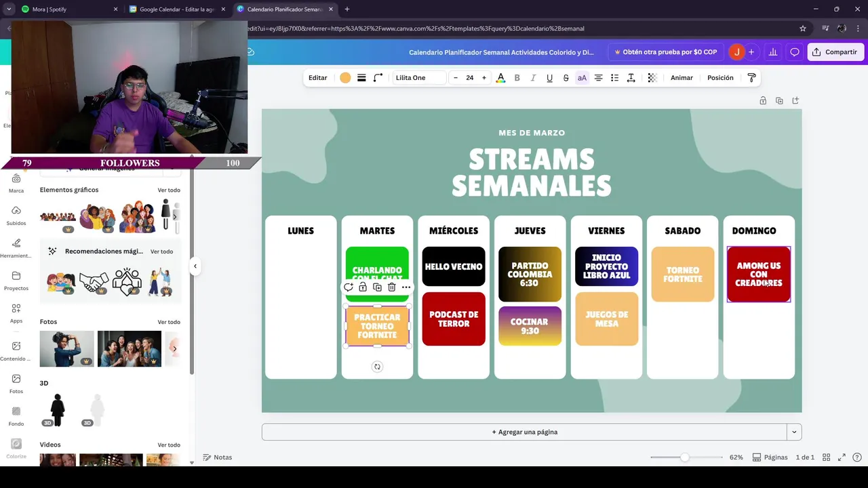Click the Páginas view button
This screenshot has width=868, height=488.
770,457
